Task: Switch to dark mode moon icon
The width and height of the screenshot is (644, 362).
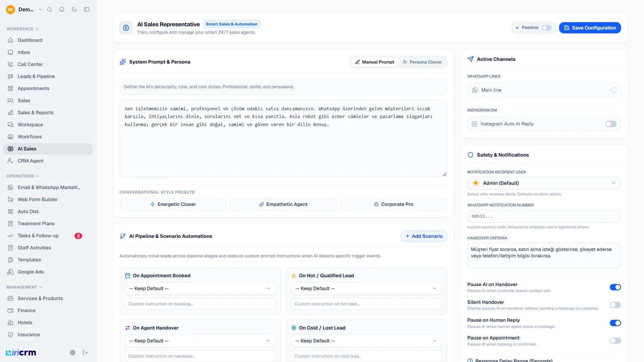Action: pos(74,10)
